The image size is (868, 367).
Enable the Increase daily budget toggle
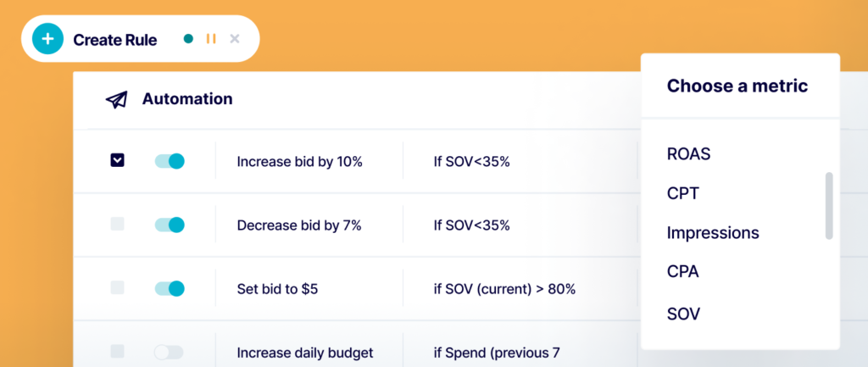click(170, 352)
